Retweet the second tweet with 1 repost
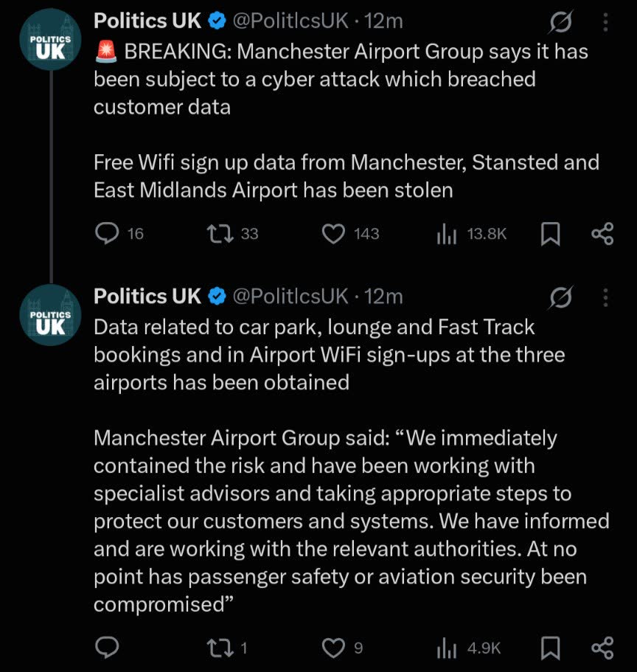 click(x=220, y=648)
